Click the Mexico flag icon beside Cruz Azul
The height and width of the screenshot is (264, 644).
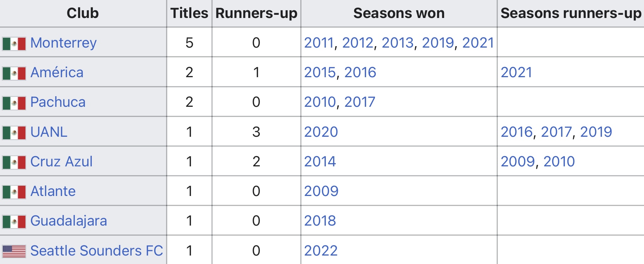click(x=14, y=162)
